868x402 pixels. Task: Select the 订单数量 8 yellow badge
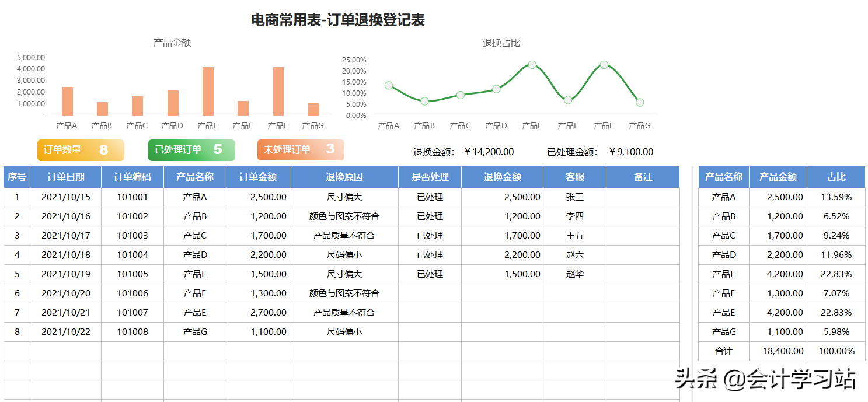coord(81,150)
